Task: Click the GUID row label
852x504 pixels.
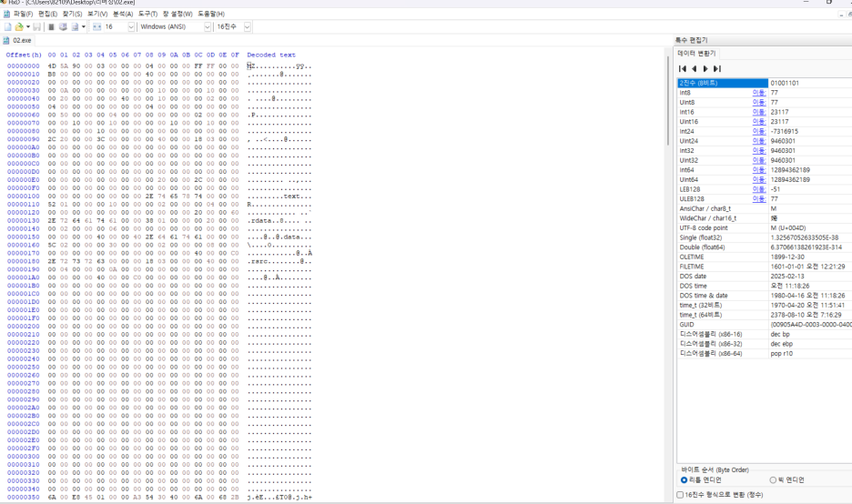Action: 687,325
